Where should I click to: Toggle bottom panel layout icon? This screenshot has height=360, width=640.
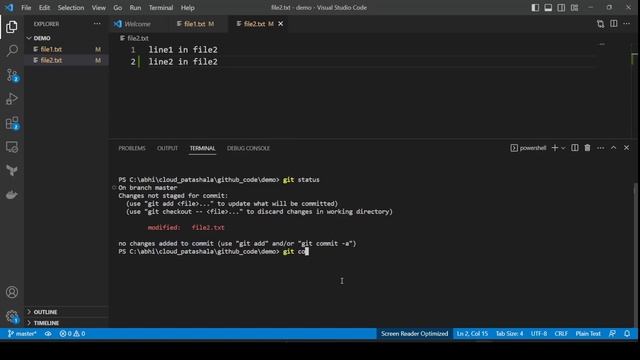[x=548, y=7]
